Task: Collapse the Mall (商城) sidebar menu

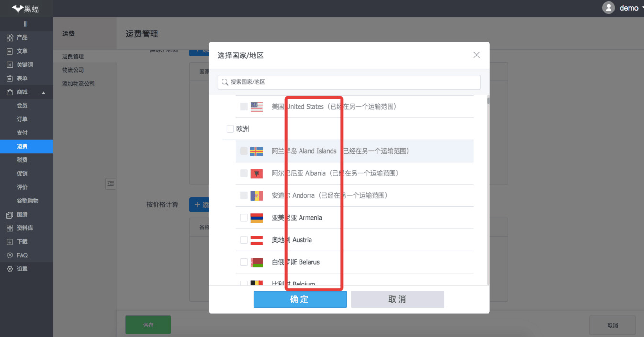Action: (44, 92)
